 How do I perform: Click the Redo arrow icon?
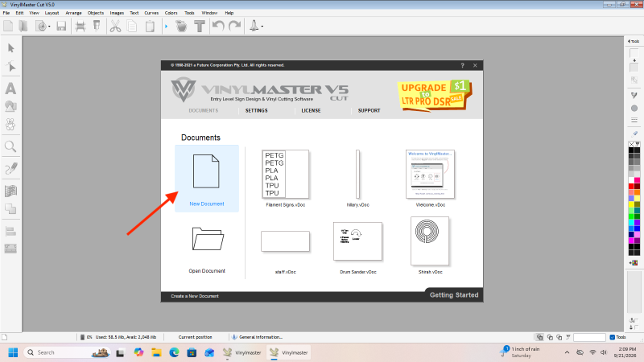(234, 26)
